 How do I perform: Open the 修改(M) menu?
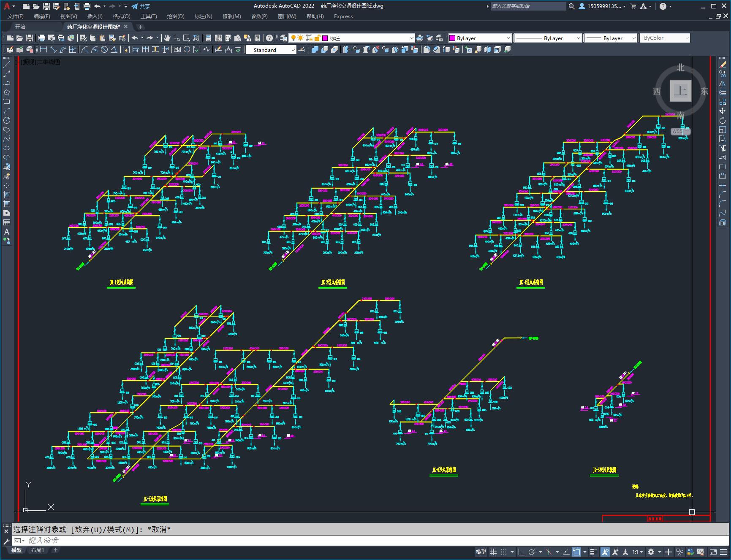(x=231, y=16)
